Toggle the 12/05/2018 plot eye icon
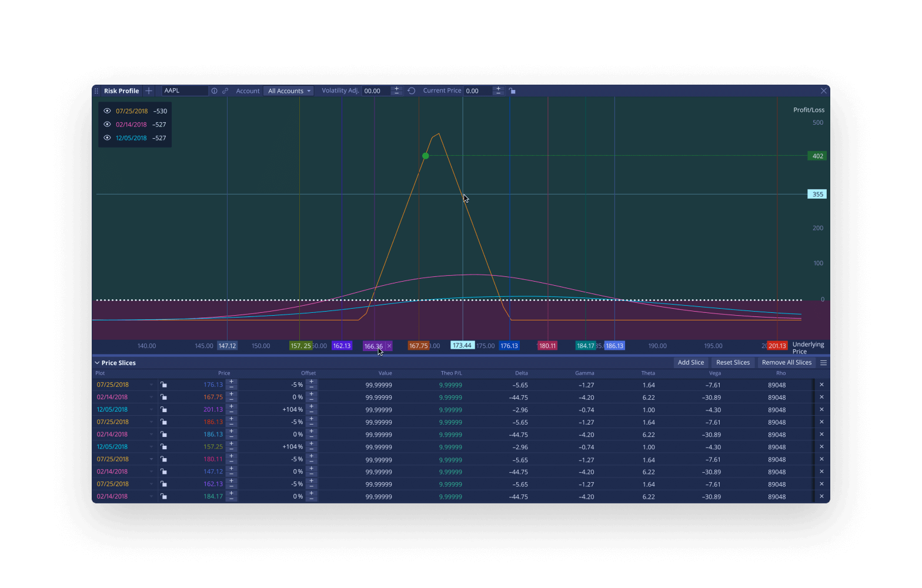This screenshot has width=922, height=588. (x=107, y=138)
